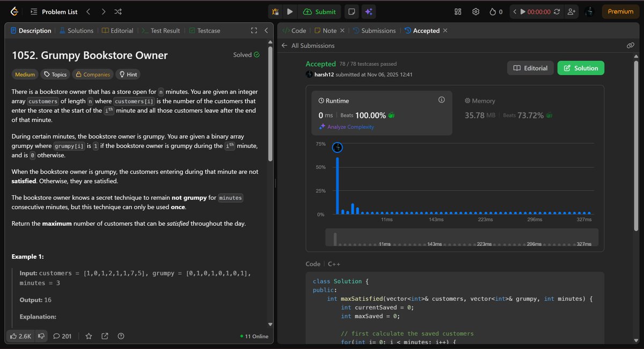
Task: Switch to the Code tab
Action: [294, 31]
